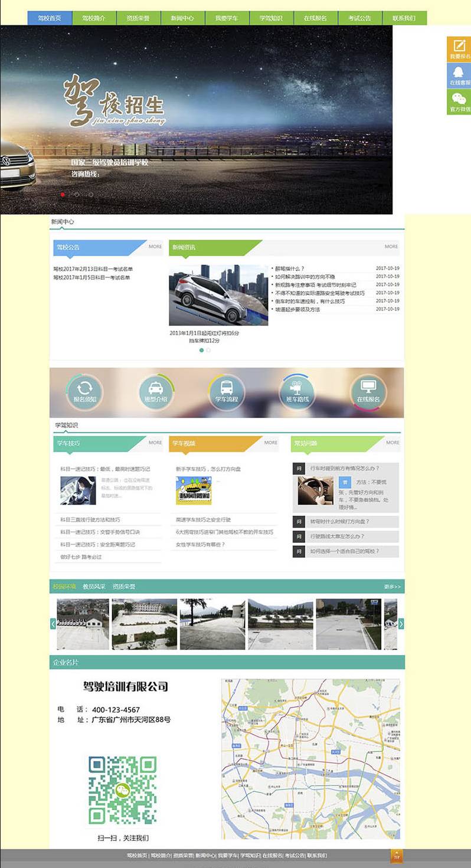
Task: Click MORE in 学车技巧 header
Action: (155, 443)
